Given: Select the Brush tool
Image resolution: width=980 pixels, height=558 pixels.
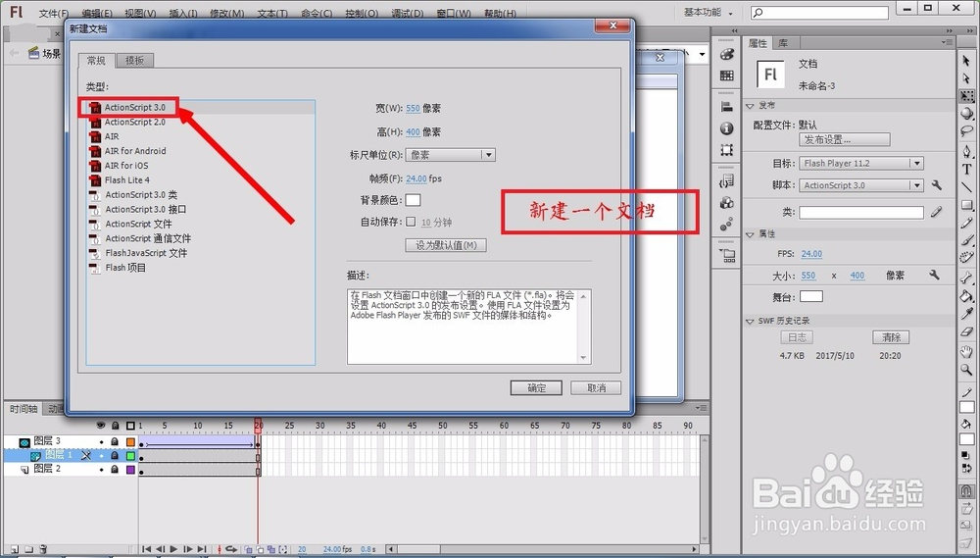Looking at the screenshot, I should click(967, 240).
